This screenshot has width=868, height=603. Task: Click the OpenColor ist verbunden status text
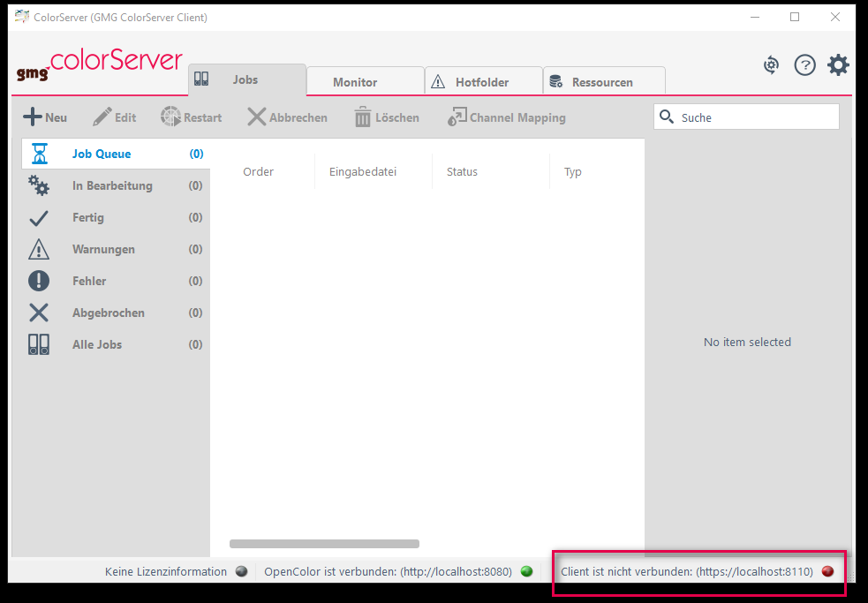pos(388,571)
